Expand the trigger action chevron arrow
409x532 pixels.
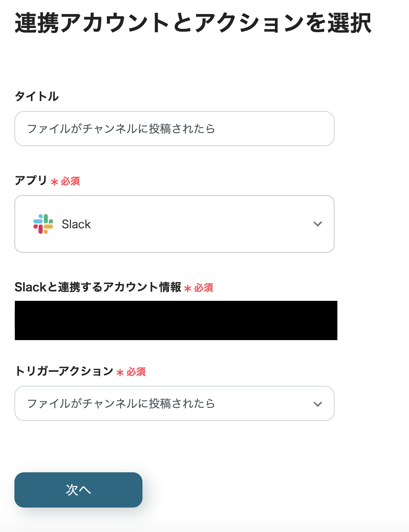pos(318,404)
